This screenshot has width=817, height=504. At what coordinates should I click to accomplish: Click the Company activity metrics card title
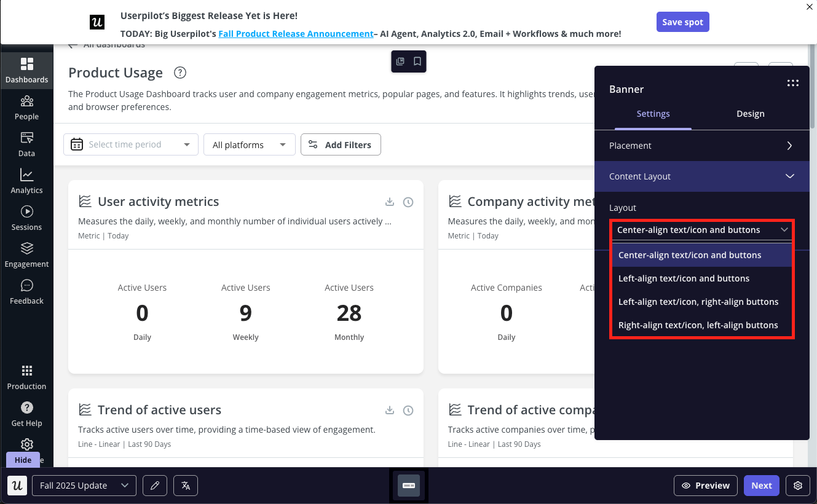tap(531, 202)
